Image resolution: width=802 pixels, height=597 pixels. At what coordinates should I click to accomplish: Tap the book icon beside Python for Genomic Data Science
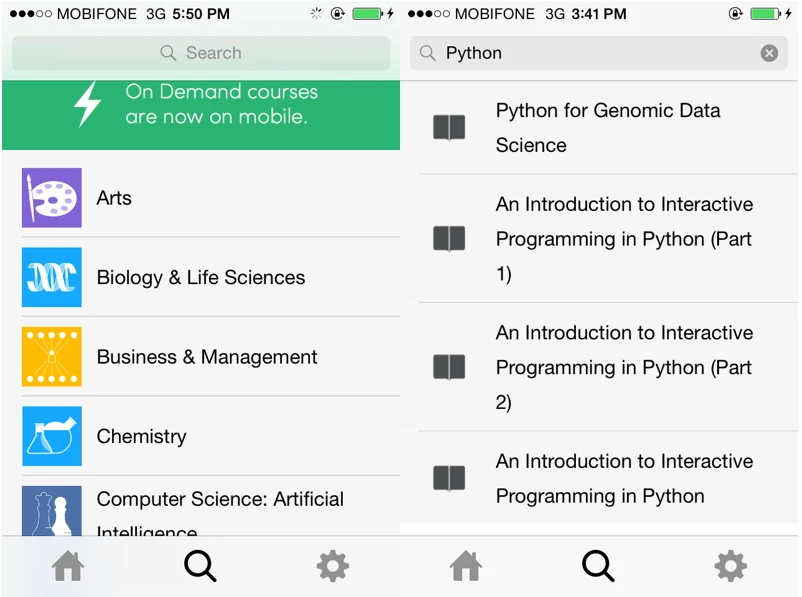(x=449, y=128)
